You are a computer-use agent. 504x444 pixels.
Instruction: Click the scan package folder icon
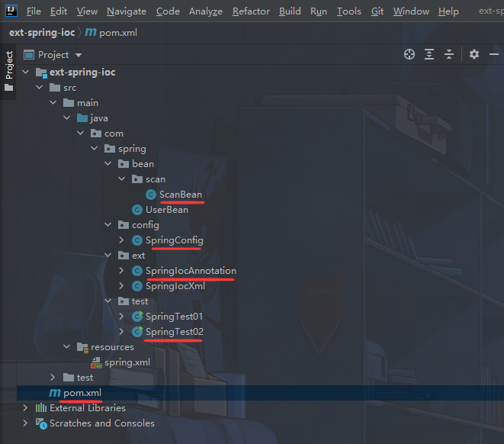137,179
